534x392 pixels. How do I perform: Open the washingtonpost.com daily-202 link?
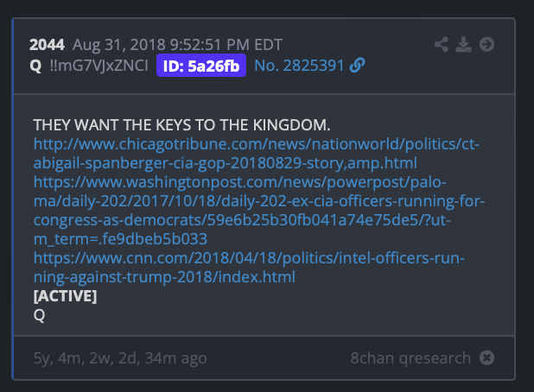(259, 211)
